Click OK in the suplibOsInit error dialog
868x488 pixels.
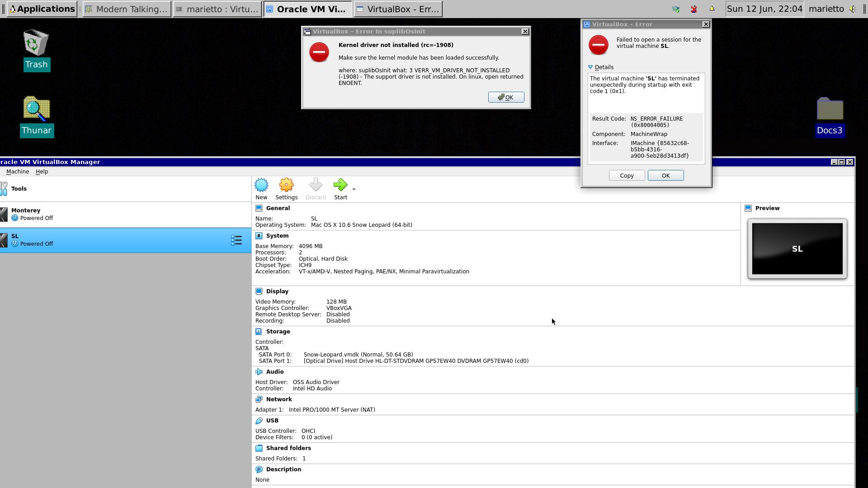(x=506, y=97)
